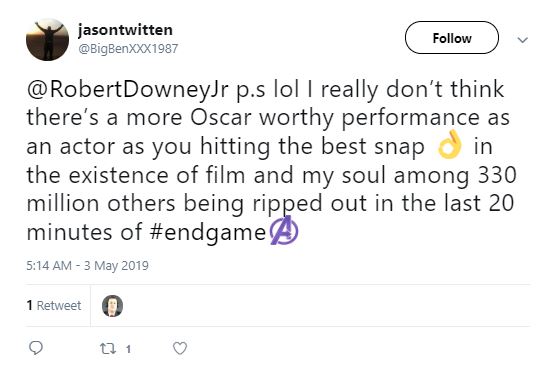555x371 pixels.
Task: Click the purple Avengers logo emoji
Action: pyautogui.click(x=284, y=231)
